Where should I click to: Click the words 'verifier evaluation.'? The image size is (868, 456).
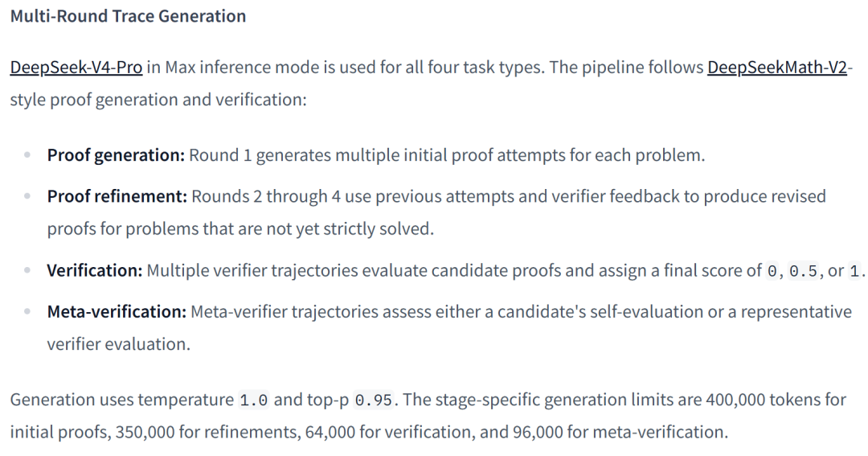click(118, 344)
